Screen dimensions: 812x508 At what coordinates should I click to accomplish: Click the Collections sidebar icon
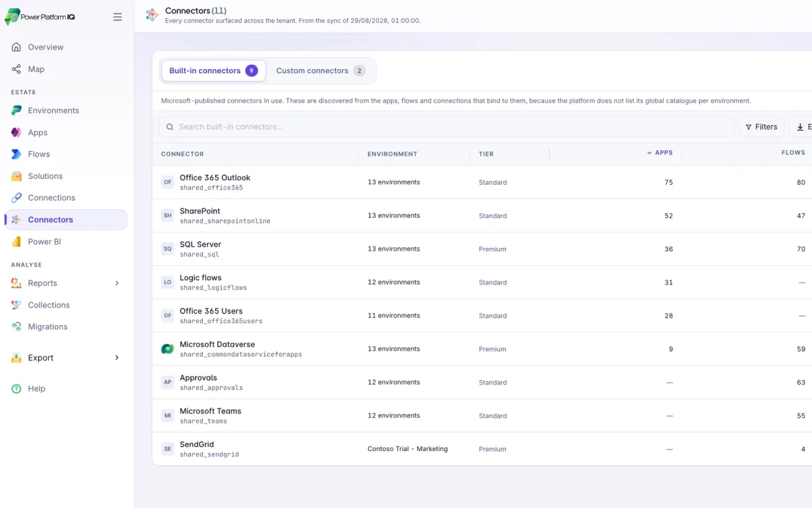16,305
